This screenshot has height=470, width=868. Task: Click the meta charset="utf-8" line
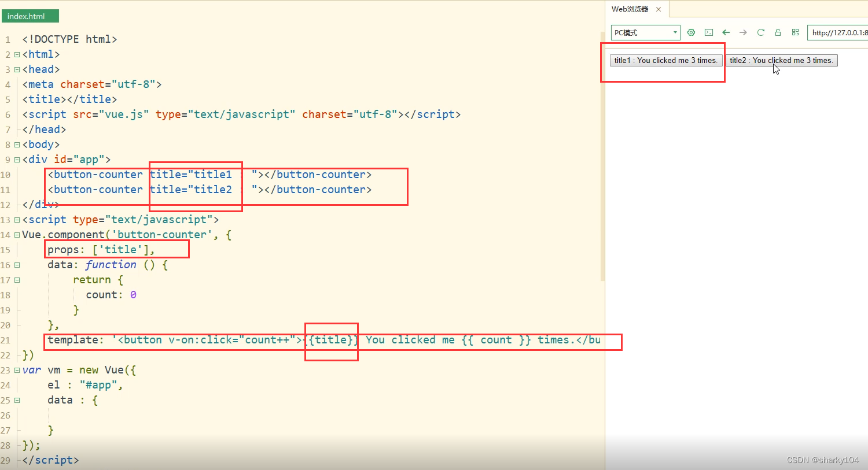pyautogui.click(x=92, y=84)
